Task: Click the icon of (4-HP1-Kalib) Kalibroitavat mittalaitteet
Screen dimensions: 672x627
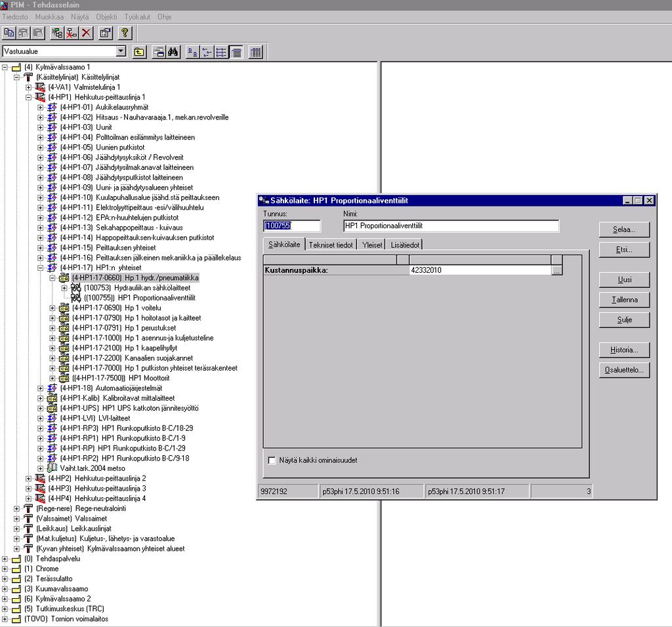Action: pos(52,398)
